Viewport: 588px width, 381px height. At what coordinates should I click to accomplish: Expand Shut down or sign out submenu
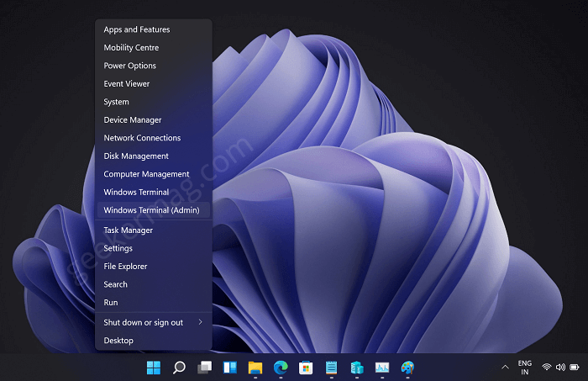(154, 322)
